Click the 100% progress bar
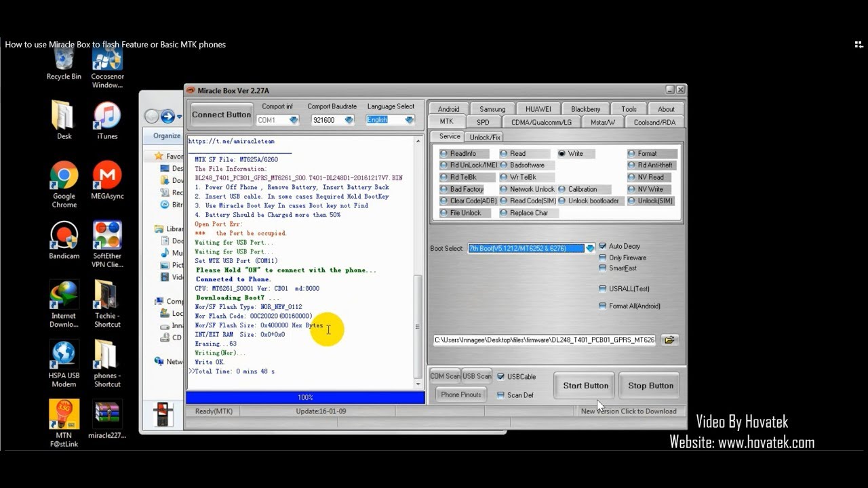The height and width of the screenshot is (488, 868). pyautogui.click(x=306, y=398)
